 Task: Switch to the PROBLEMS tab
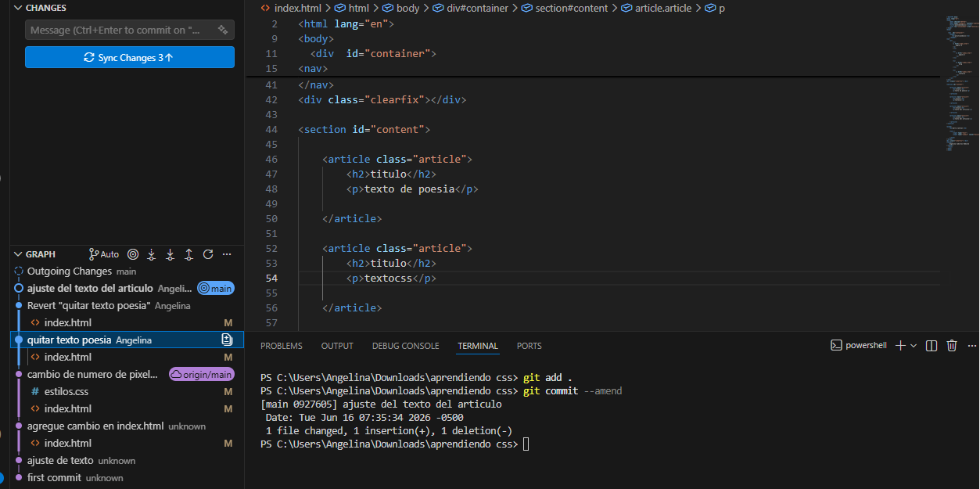[282, 346]
